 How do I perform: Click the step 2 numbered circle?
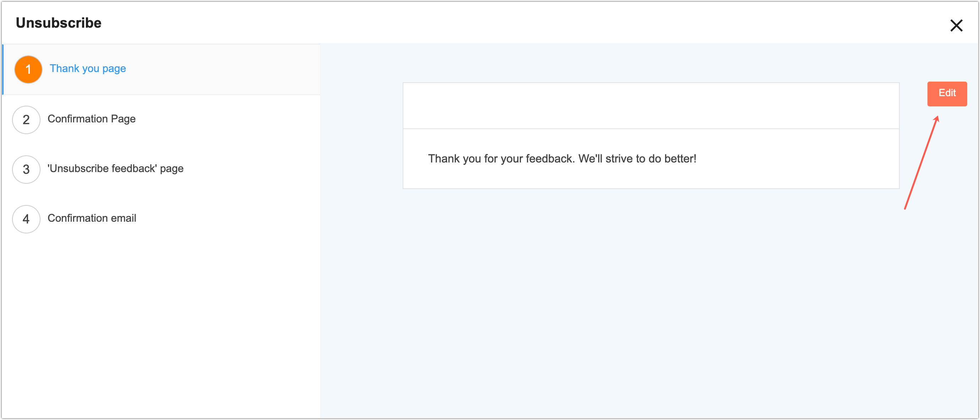point(26,119)
